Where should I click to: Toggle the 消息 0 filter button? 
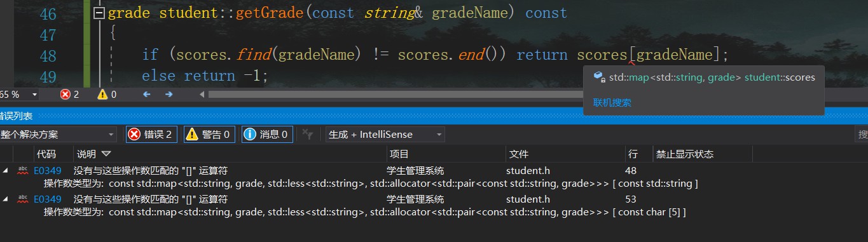(267, 134)
